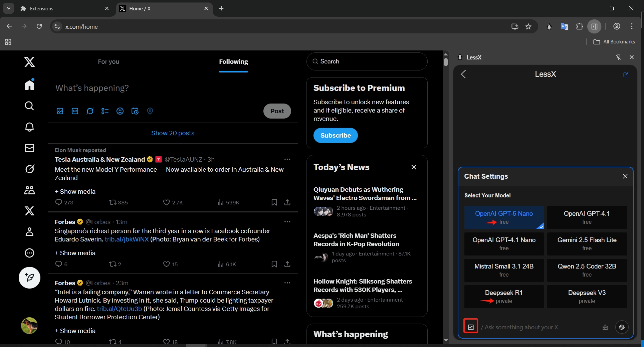Open Chrome tab search dropdown
This screenshot has width=644, height=347.
coord(8,8)
